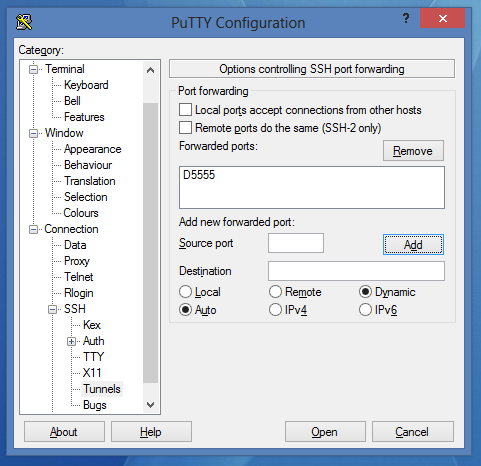Click the question mark help icon

pos(406,18)
